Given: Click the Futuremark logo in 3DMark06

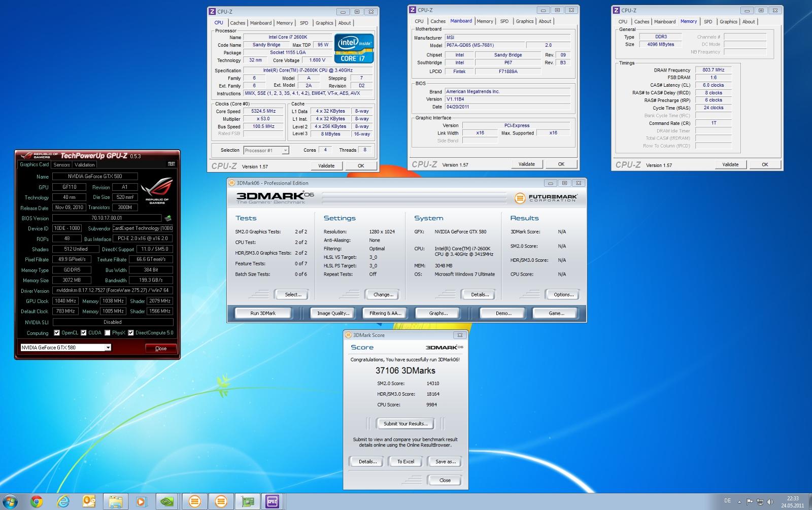Looking at the screenshot, I should point(546,198).
